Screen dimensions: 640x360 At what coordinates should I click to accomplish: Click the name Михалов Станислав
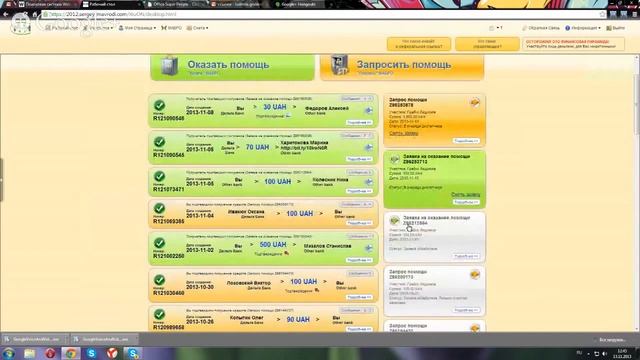pyautogui.click(x=327, y=246)
